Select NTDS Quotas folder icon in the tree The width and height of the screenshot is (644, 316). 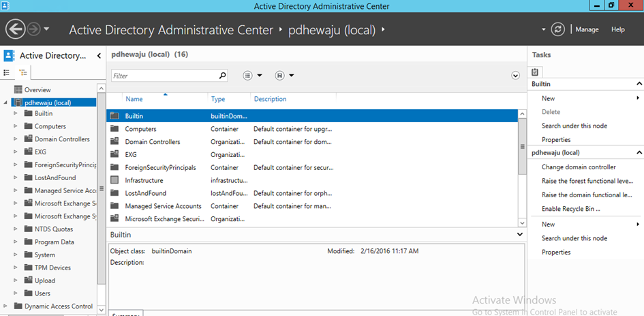click(x=29, y=229)
